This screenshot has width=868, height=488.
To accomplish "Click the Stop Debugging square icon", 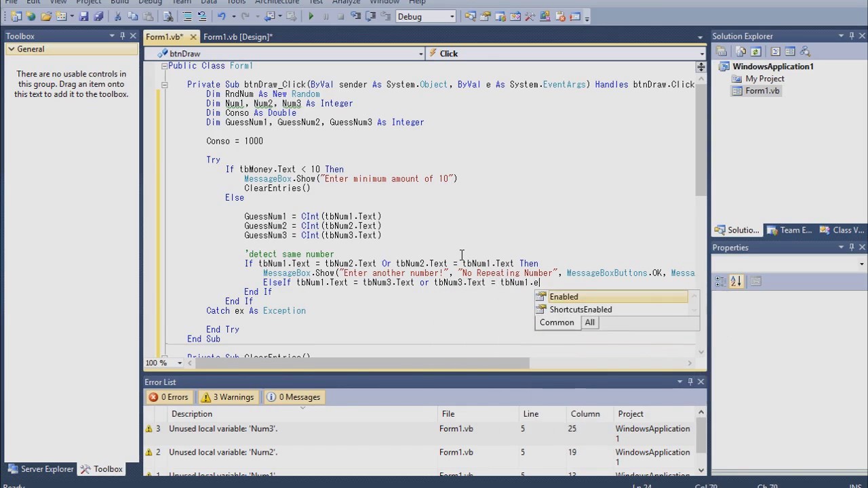I will [341, 16].
